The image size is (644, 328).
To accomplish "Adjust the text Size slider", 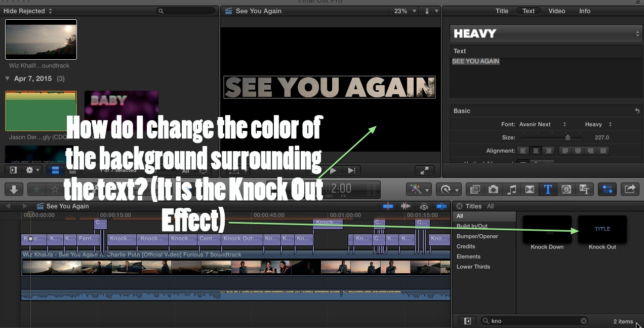I will pos(568,137).
